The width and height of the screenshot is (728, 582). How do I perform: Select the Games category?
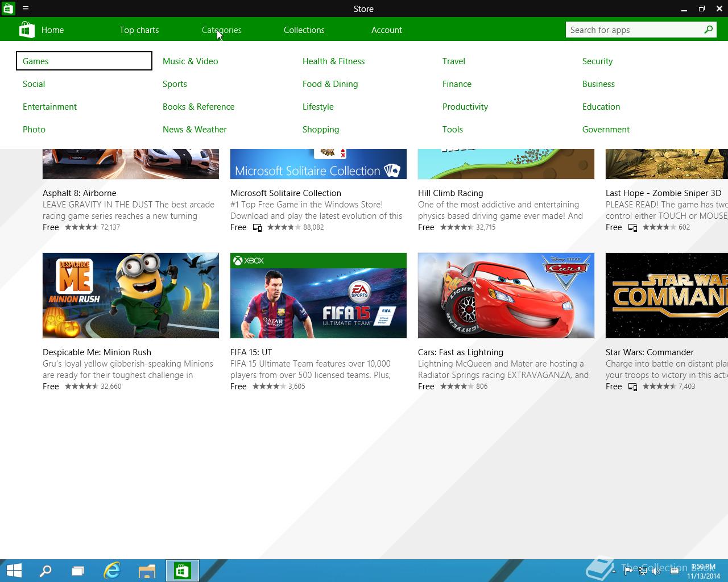pos(84,61)
